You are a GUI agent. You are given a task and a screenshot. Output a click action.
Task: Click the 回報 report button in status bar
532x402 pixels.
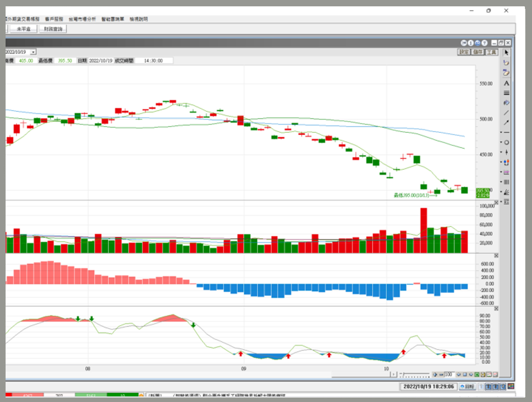[x=468, y=387]
